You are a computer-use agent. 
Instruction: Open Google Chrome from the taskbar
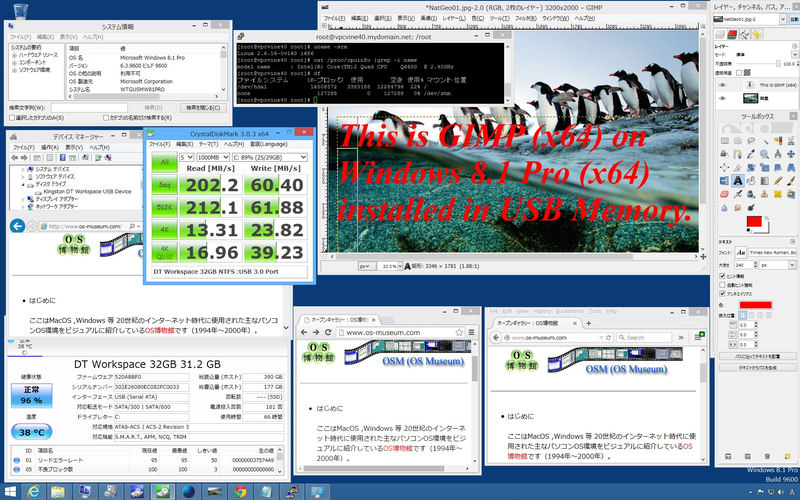240,492
